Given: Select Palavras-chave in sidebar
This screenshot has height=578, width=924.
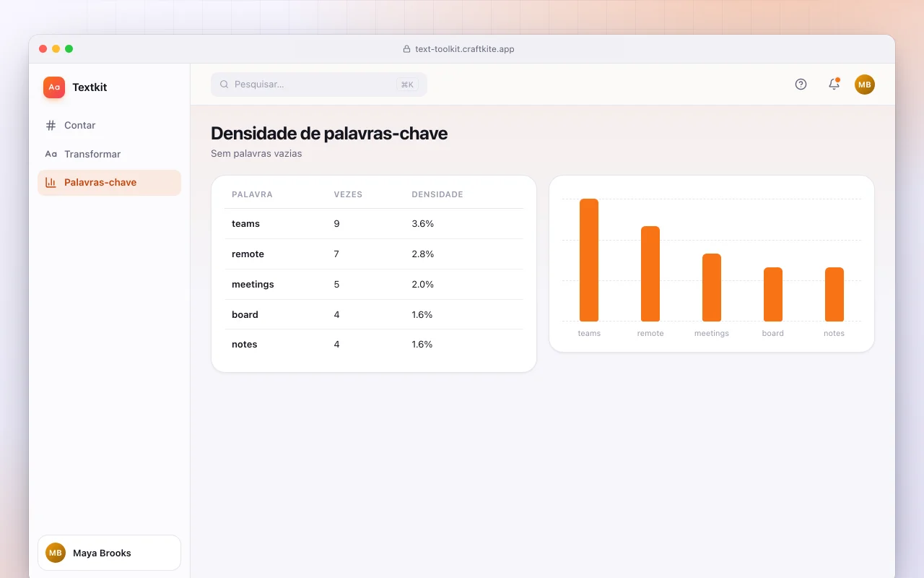Looking at the screenshot, I should tap(109, 183).
